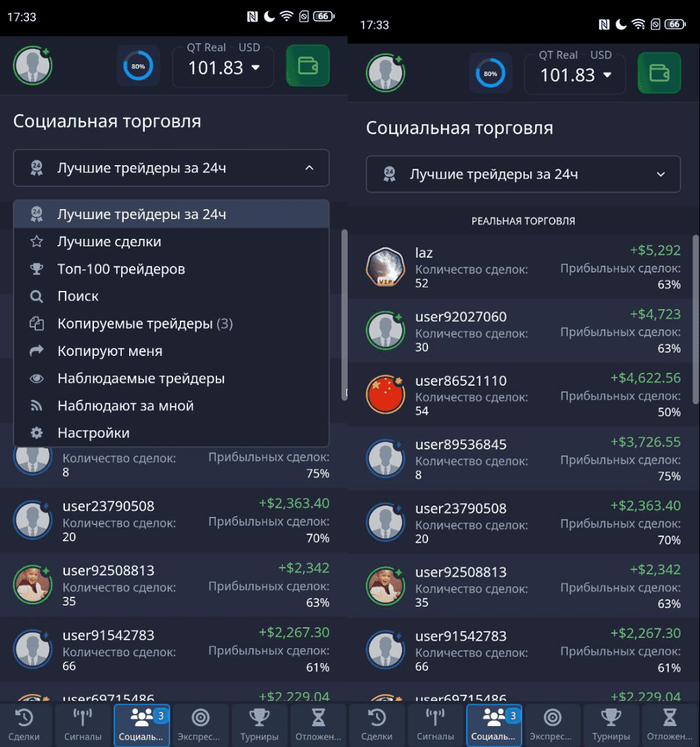The width and height of the screenshot is (700, 747).
Task: Open the green wallet button in left screen
Action: tap(308, 66)
